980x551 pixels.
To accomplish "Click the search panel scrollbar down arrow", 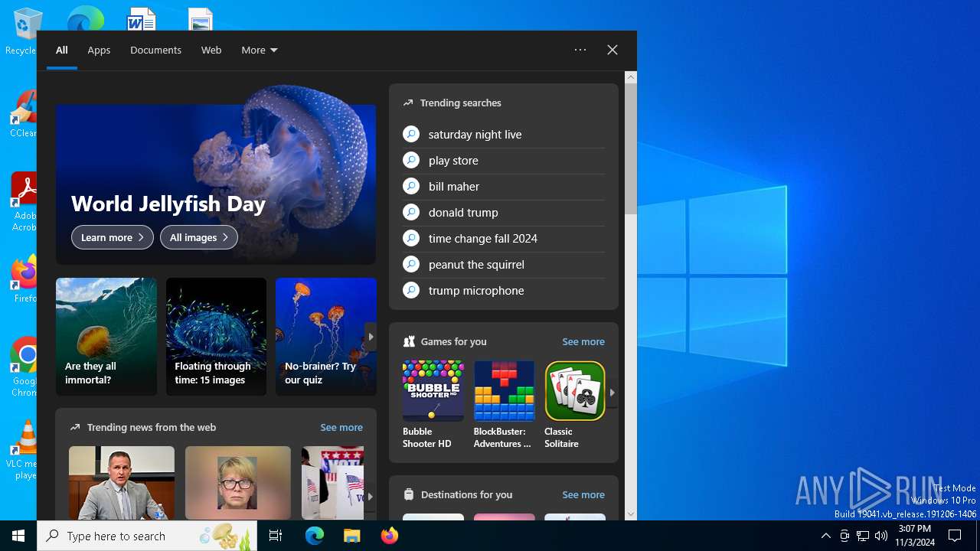I will click(x=631, y=514).
